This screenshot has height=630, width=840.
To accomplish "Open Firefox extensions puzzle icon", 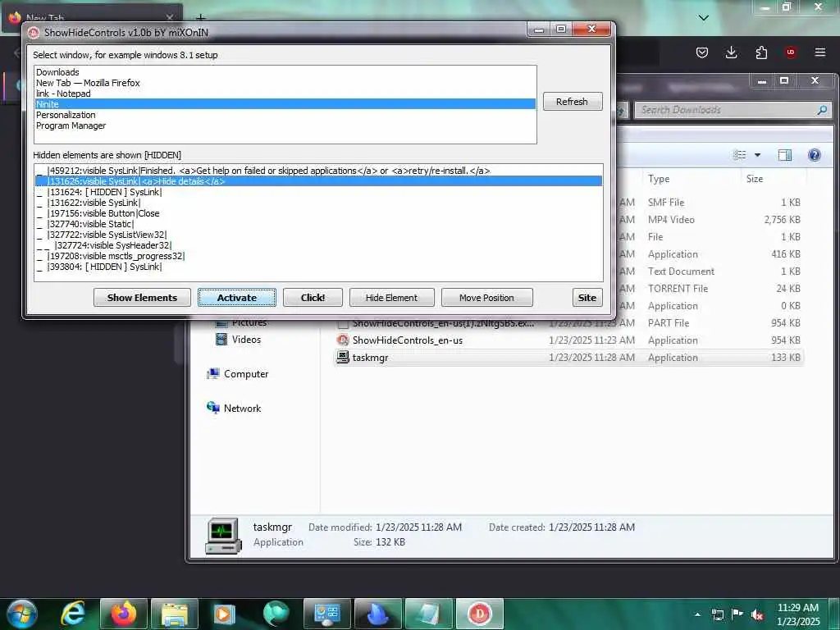I will [761, 52].
